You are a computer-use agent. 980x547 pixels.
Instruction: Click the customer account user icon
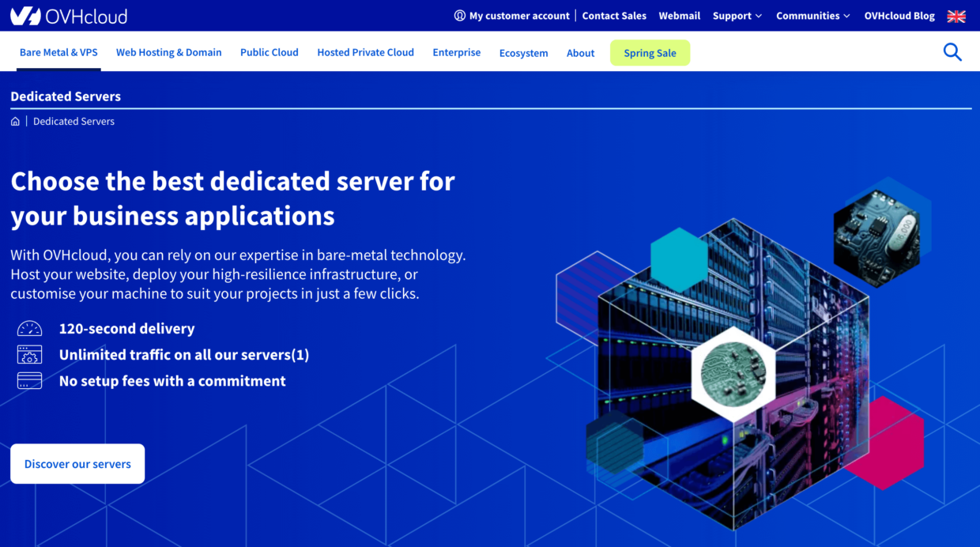click(460, 16)
